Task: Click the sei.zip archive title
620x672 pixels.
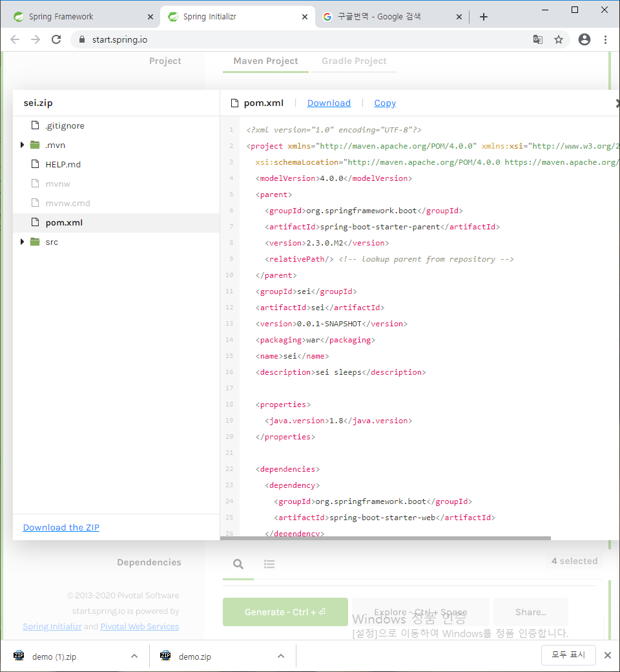Action: 38,103
